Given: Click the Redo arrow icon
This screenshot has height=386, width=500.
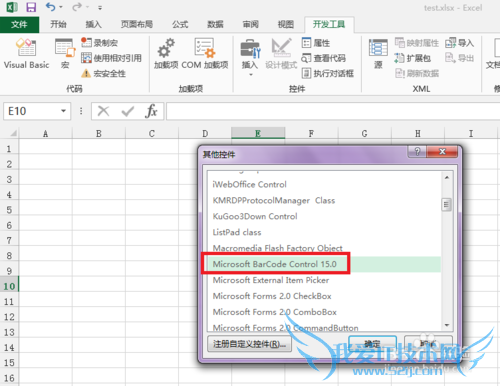Looking at the screenshot, I should [x=77, y=7].
